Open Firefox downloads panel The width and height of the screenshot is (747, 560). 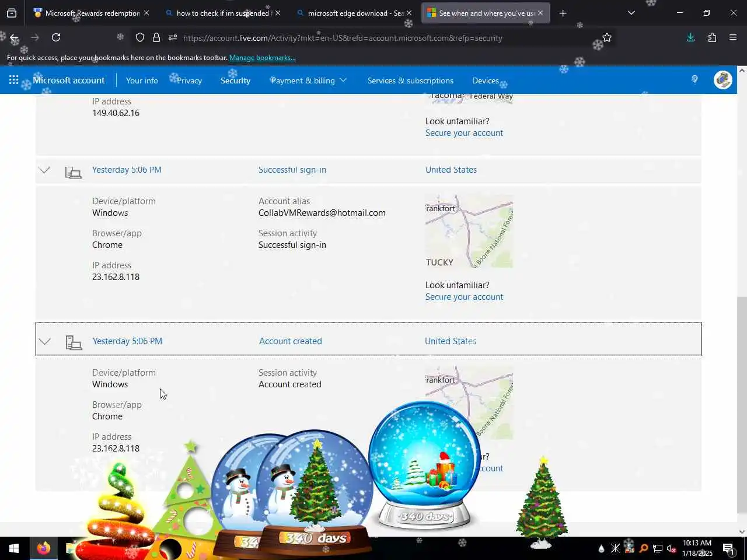tap(690, 38)
